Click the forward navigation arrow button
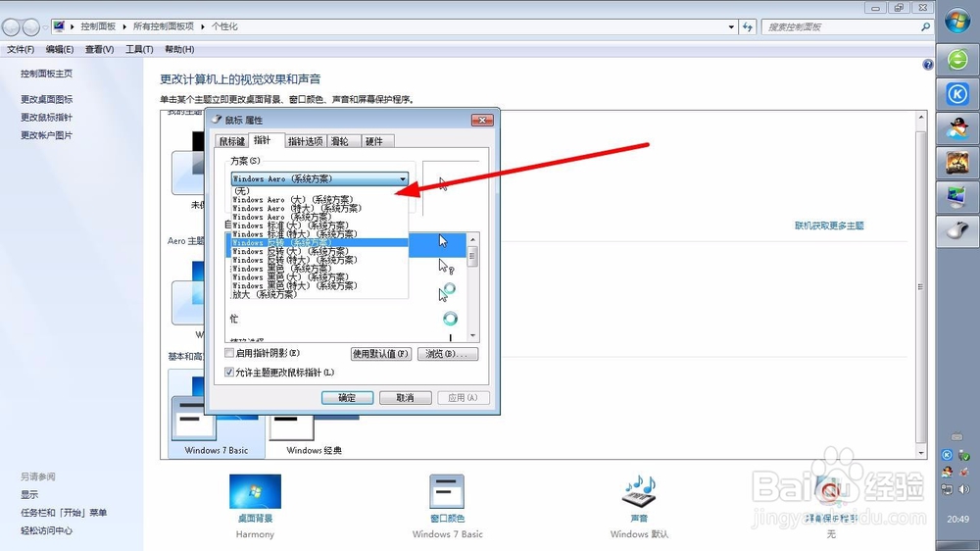Image resolution: width=980 pixels, height=551 pixels. point(31,26)
